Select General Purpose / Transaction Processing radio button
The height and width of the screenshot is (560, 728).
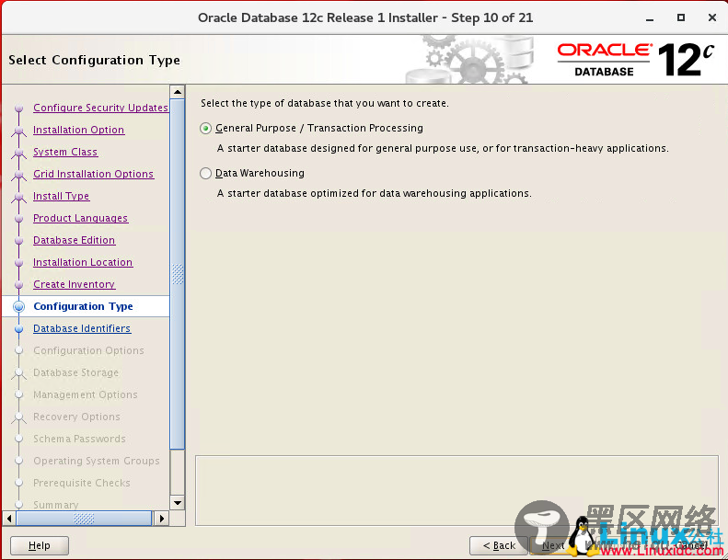205,129
